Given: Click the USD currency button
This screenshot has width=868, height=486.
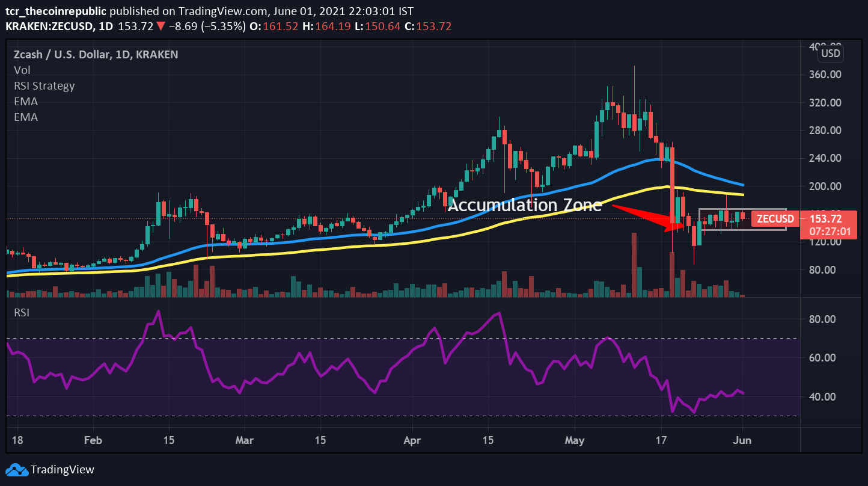Looking at the screenshot, I should click(x=831, y=54).
